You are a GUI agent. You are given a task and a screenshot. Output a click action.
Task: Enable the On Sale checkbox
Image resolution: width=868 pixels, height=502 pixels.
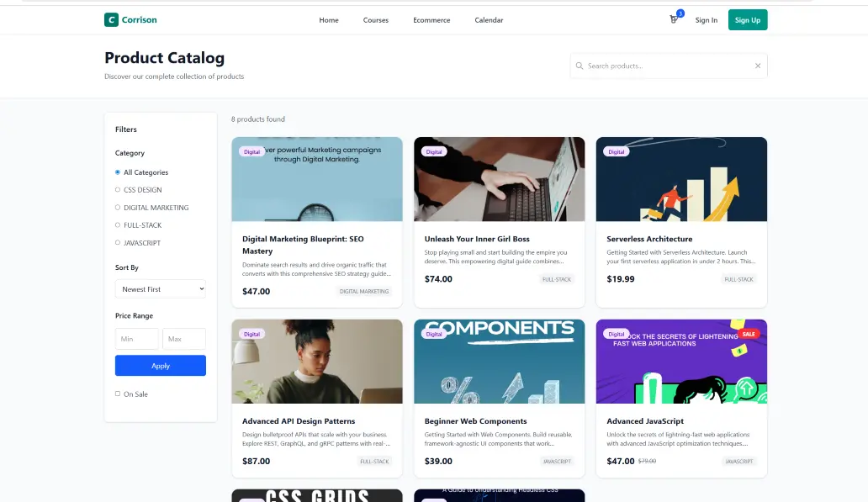[x=118, y=394]
